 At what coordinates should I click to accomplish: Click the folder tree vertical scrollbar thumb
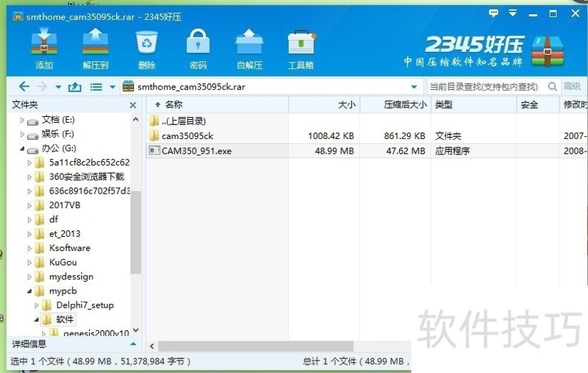click(136, 232)
